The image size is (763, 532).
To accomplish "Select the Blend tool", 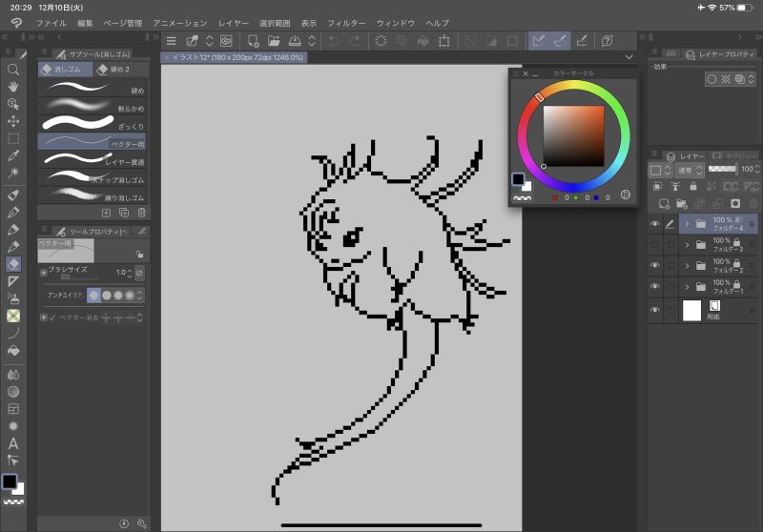I will coord(13,374).
